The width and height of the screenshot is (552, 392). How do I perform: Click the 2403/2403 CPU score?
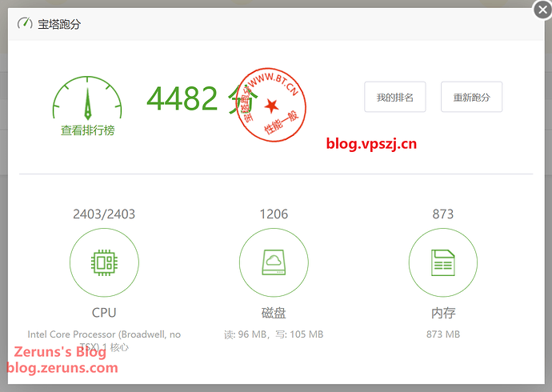tap(104, 214)
